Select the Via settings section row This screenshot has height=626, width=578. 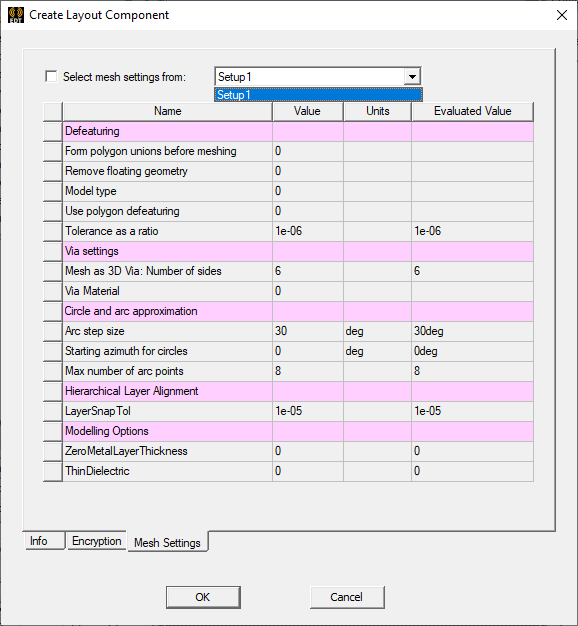(x=298, y=252)
